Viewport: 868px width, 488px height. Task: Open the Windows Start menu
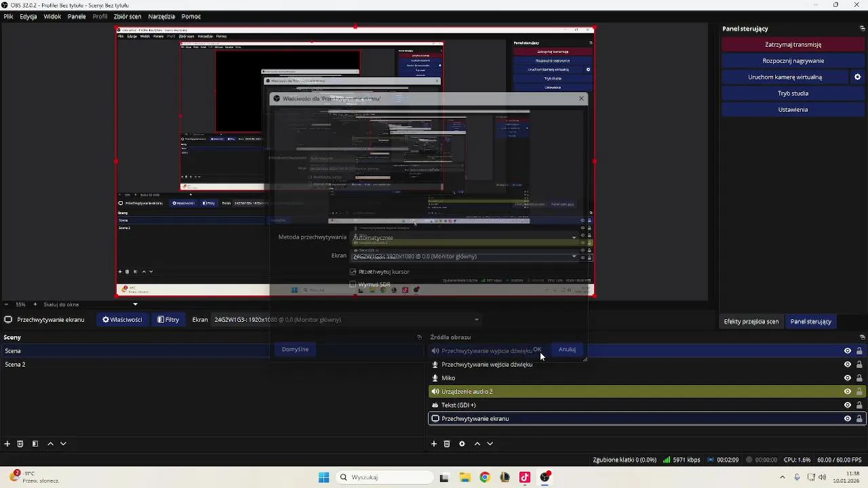pyautogui.click(x=323, y=477)
